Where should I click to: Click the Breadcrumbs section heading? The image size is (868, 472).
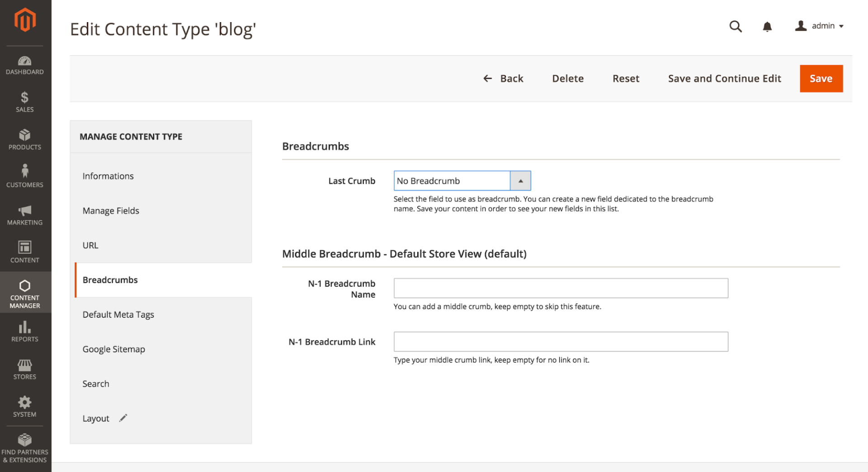coord(316,146)
